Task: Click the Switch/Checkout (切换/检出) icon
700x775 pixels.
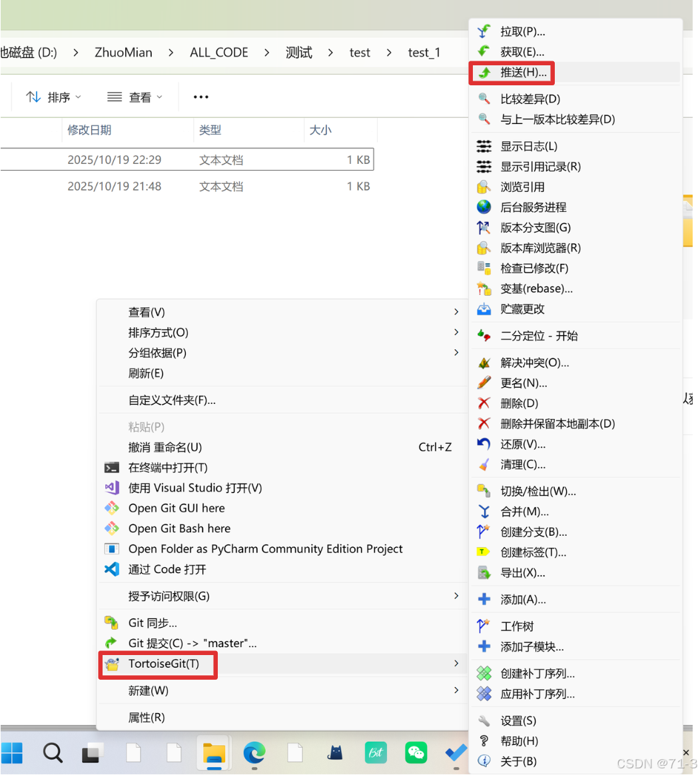Action: point(484,491)
